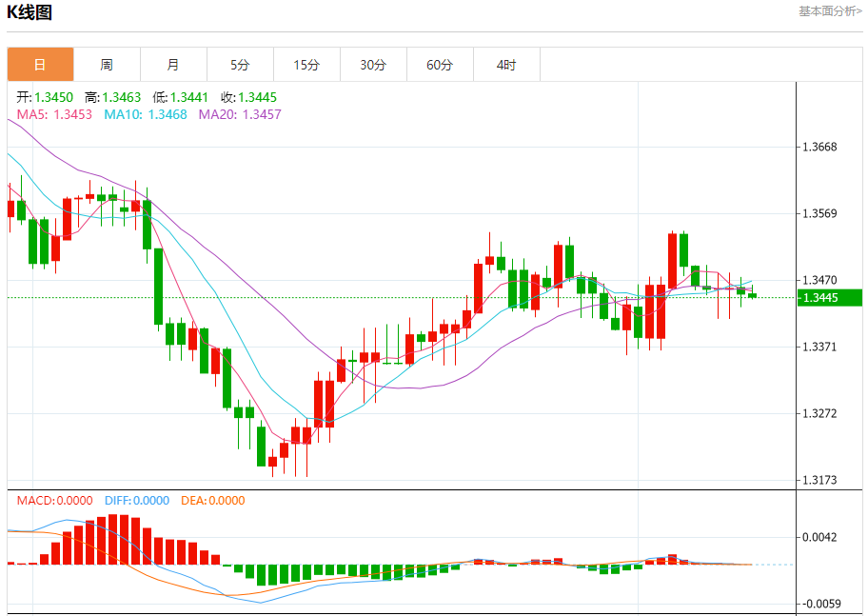The height and width of the screenshot is (616, 868).
Task: Click the 1.3668 price axis label
Action: [x=819, y=147]
